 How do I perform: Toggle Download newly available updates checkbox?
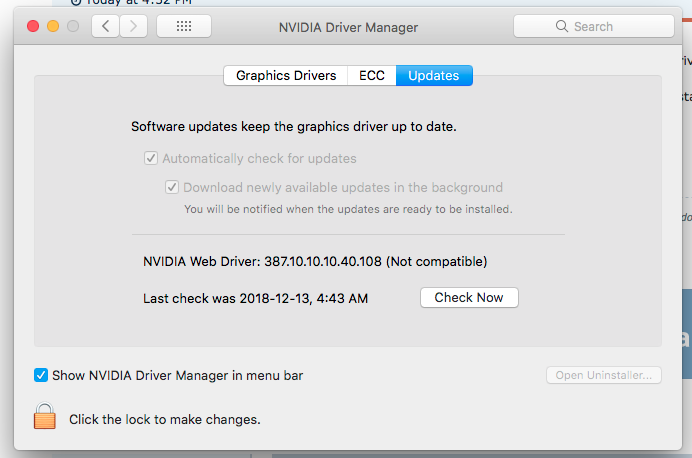[x=172, y=187]
